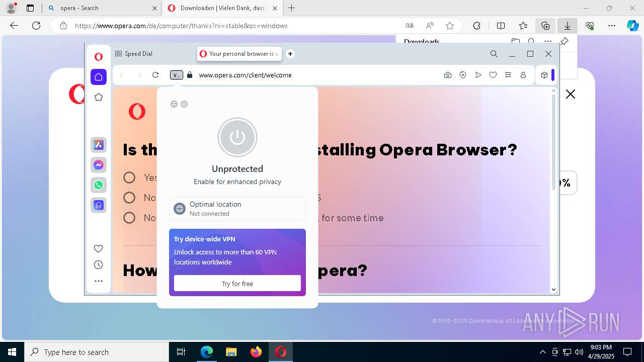This screenshot has height=362, width=644.
Task: Open the ad blocker shield icon
Action: 463,75
